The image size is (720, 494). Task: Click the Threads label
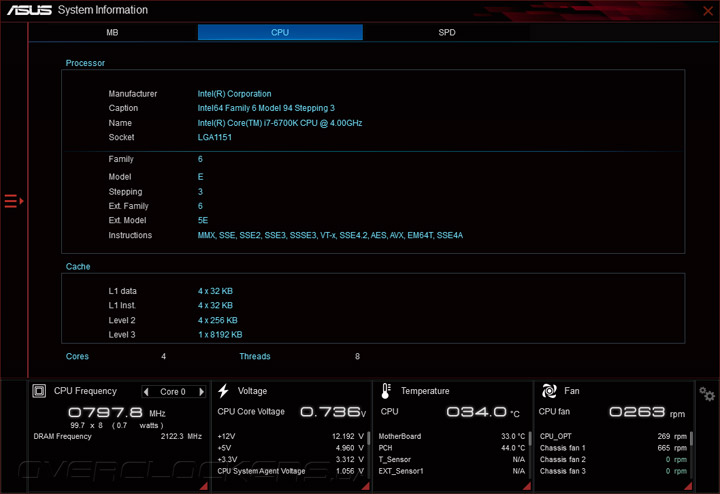coord(255,356)
